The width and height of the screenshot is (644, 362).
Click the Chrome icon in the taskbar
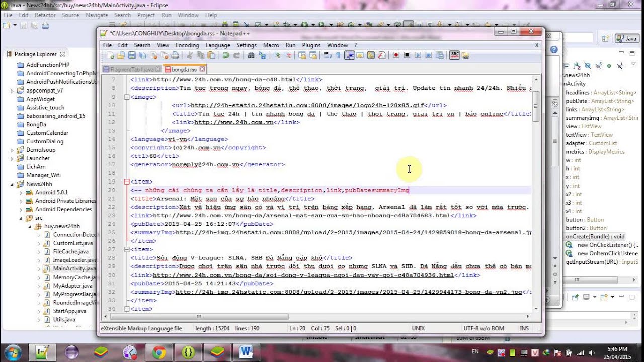point(159,352)
